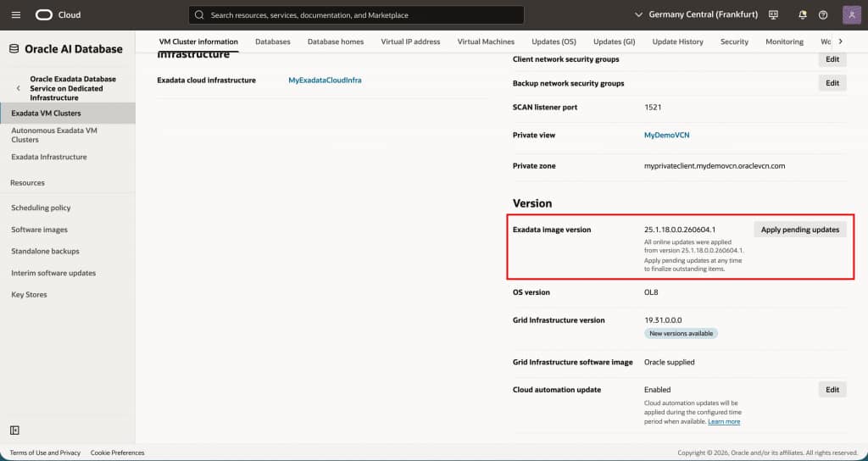Viewport: 868px width, 461px height.
Task: Click the Oracle supplied value
Action: click(x=670, y=363)
